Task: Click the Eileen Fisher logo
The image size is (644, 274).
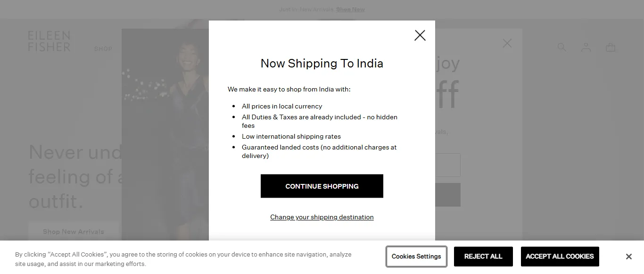Action: point(49,42)
